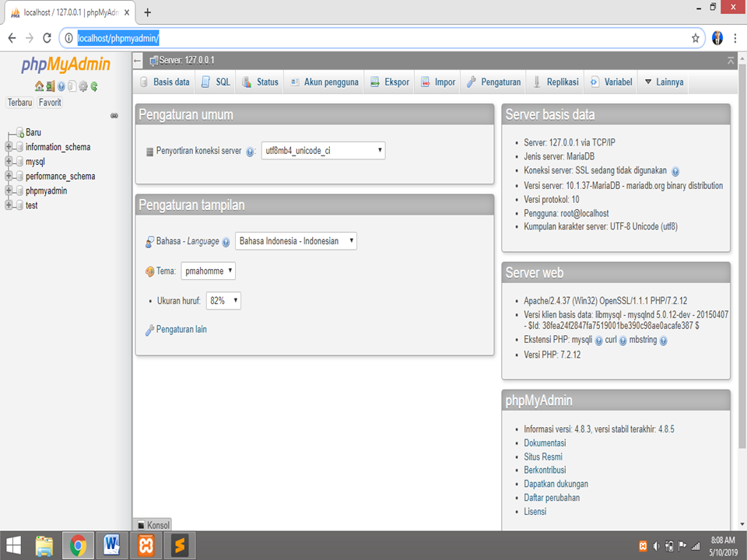This screenshot has height=560, width=747.
Task: Open XAMPP Control Panel from the taskbar
Action: 146,545
